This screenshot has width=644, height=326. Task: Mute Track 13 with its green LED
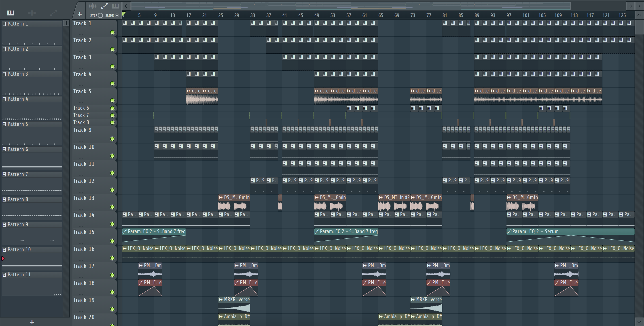[x=112, y=207]
